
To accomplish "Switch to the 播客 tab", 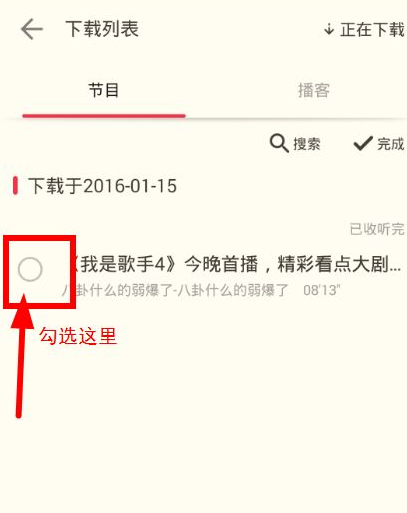I will [314, 90].
